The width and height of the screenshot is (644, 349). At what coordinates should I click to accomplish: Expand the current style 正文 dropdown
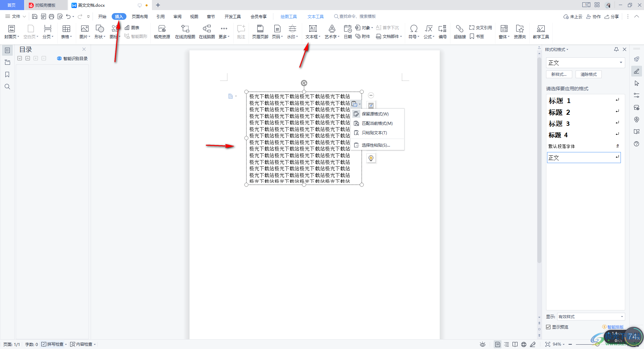click(x=621, y=63)
